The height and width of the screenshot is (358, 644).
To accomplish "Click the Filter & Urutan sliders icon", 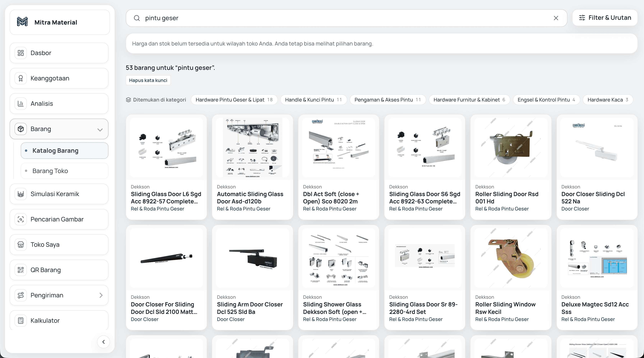I will click(x=582, y=18).
